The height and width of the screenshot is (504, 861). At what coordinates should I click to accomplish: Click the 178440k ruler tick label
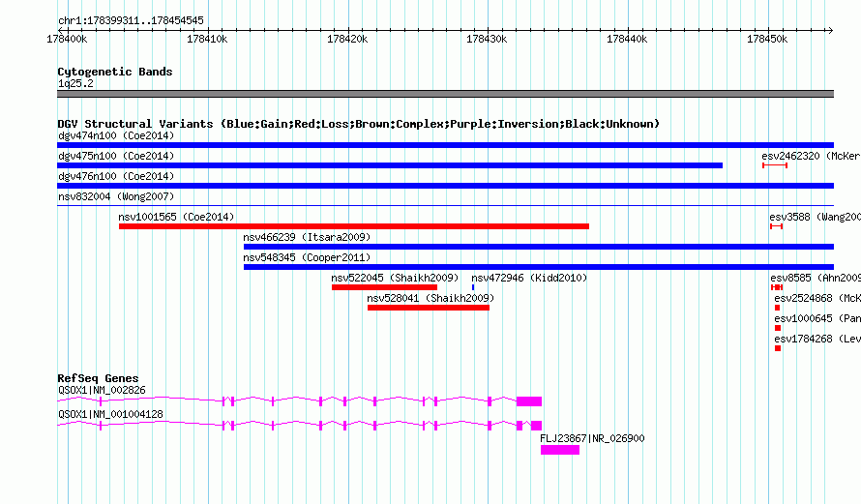pos(627,39)
